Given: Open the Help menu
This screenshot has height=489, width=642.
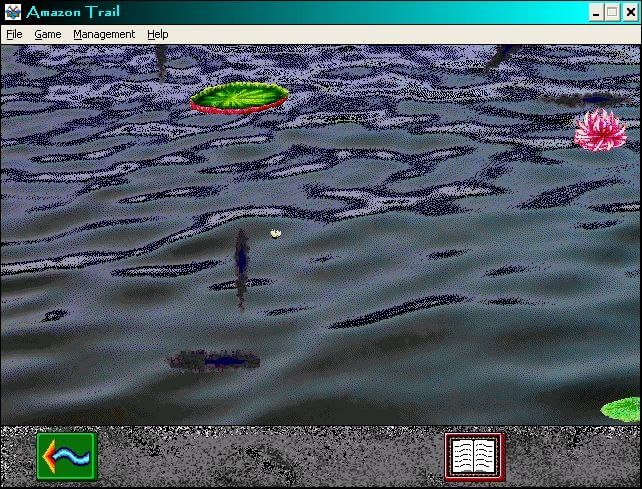Looking at the screenshot, I should click(x=158, y=34).
